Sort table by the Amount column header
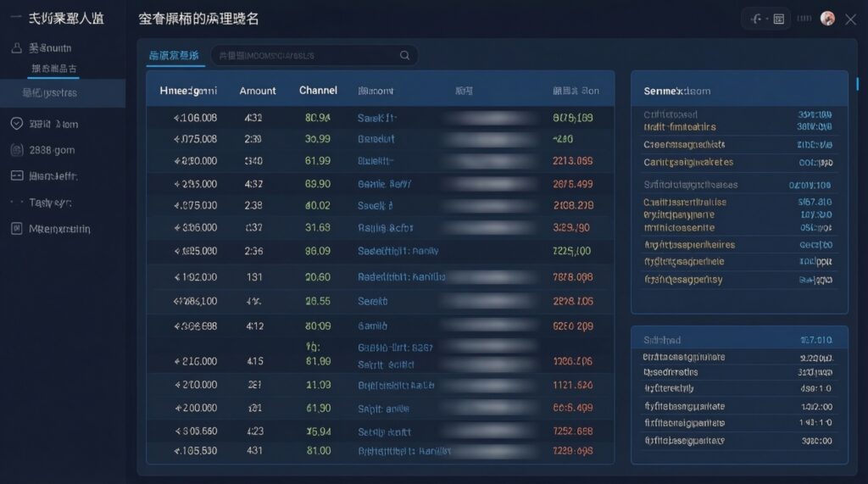The image size is (868, 484). click(x=258, y=91)
